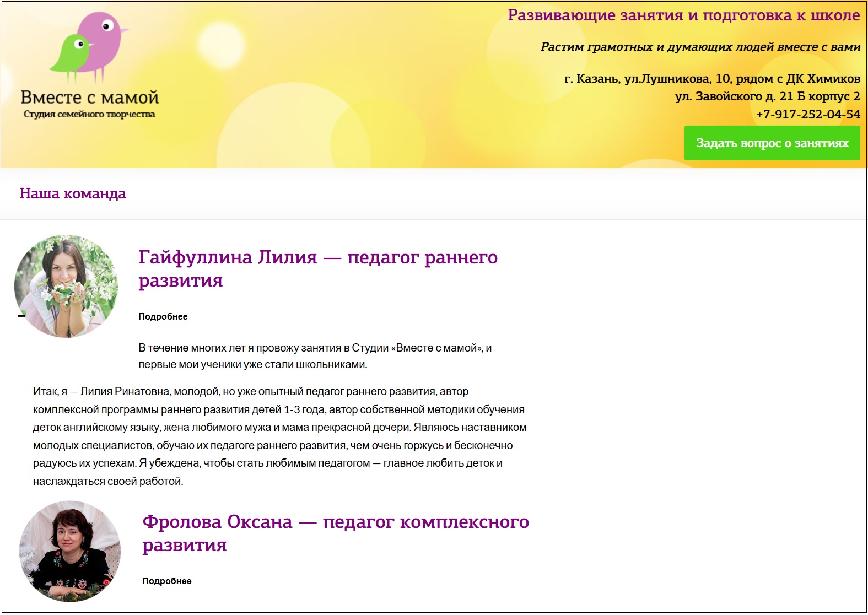Open Лилия Гайфуллина's round profile photo
The width and height of the screenshot is (868, 615).
(66, 286)
